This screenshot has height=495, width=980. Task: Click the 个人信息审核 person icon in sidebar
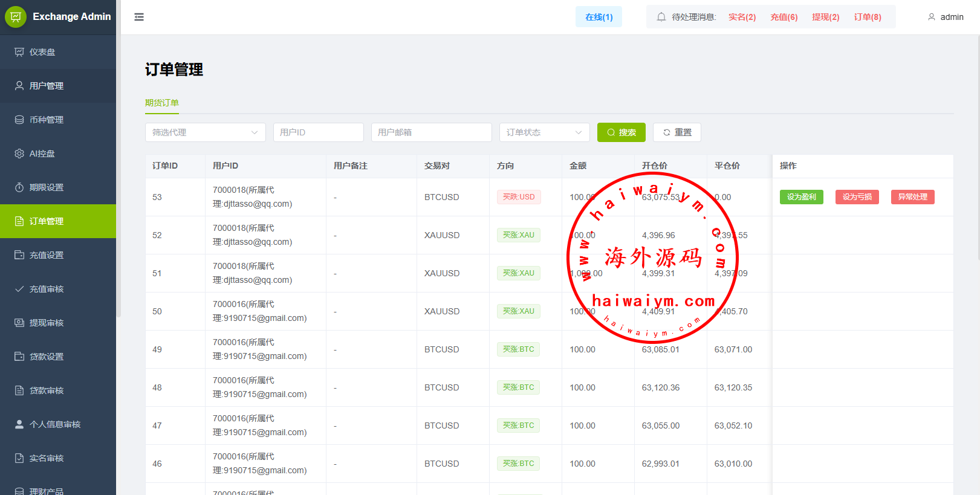point(19,424)
